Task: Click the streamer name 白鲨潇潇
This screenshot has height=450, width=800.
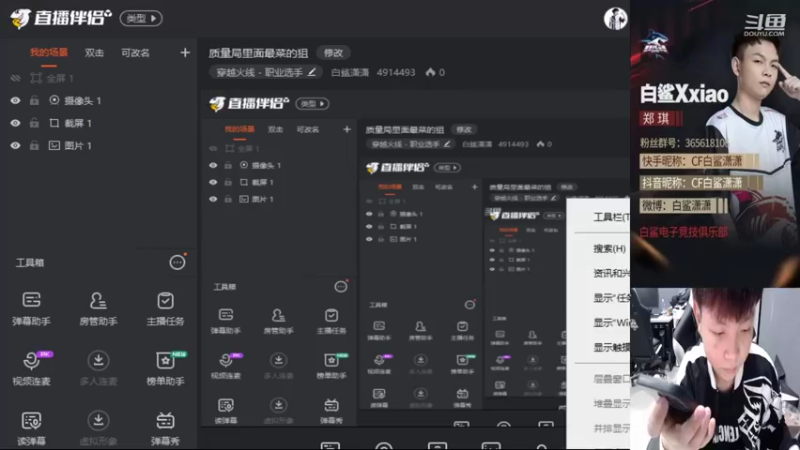Action: point(350,72)
